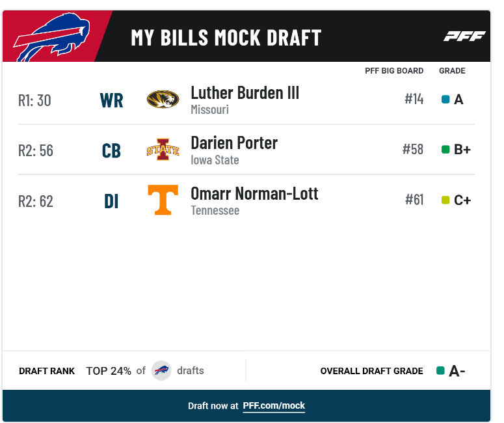This screenshot has width=504, height=423.
Task: Click the teal swatch for overall draft grade
Action: [x=440, y=370]
